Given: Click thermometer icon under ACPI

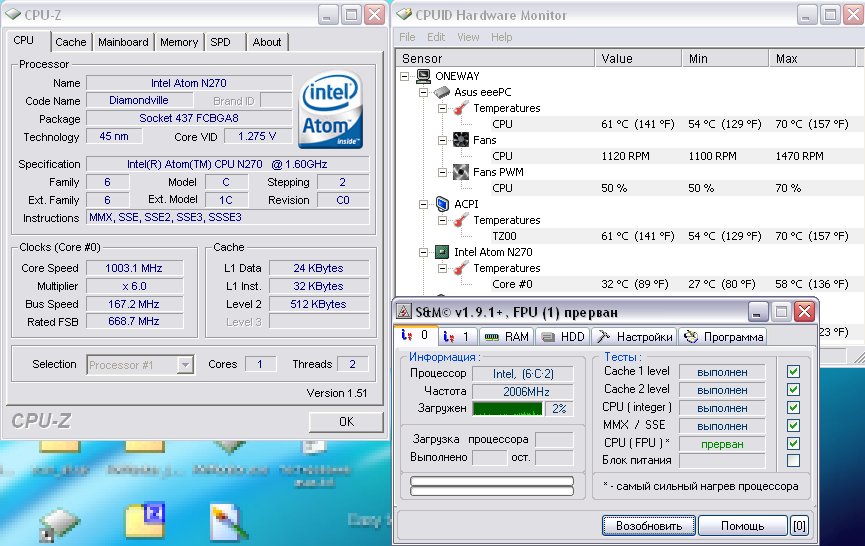Looking at the screenshot, I should [x=461, y=220].
